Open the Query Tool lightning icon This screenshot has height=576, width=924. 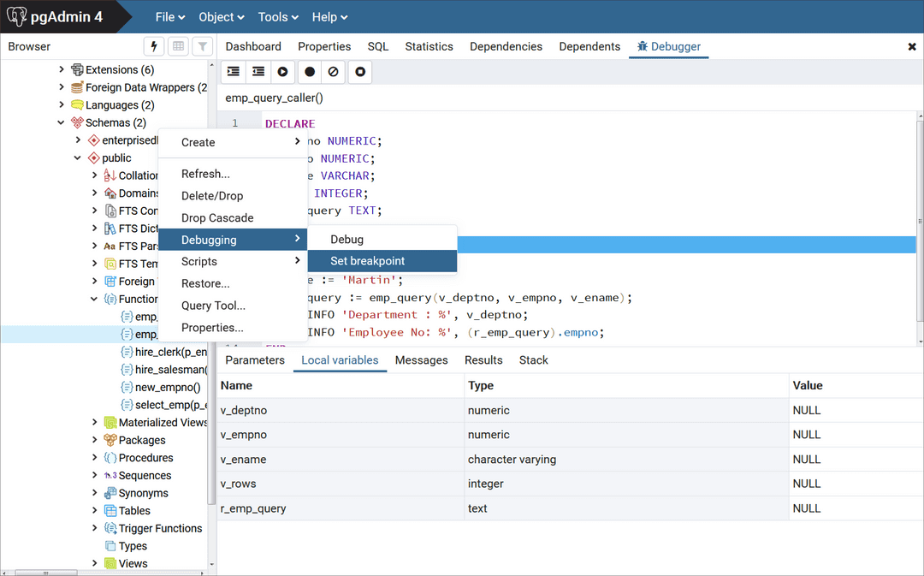click(153, 46)
